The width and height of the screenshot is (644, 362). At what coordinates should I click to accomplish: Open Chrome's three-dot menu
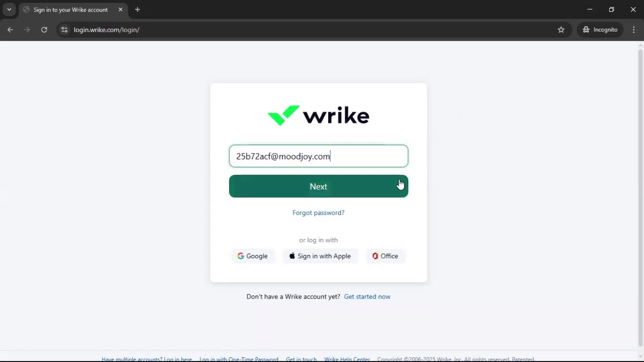click(x=634, y=30)
